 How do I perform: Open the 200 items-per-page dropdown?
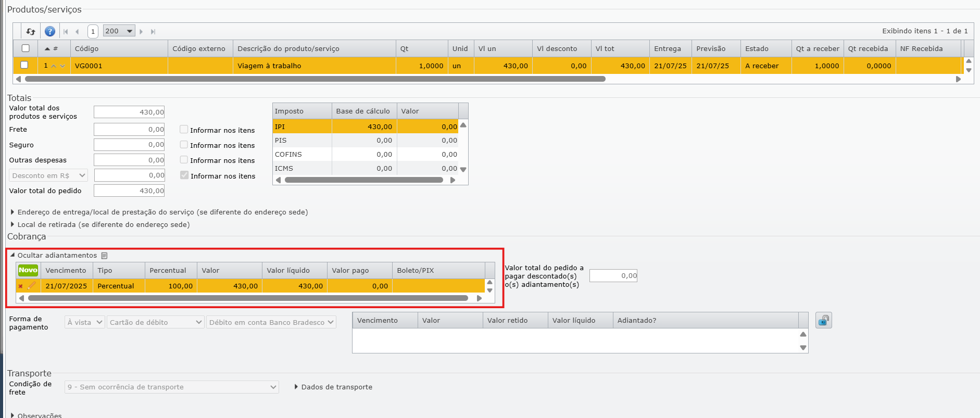coord(119,31)
